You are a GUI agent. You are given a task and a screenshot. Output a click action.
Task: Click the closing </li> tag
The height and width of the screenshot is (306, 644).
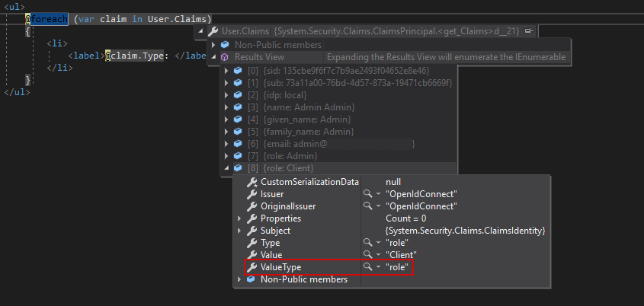(59, 68)
